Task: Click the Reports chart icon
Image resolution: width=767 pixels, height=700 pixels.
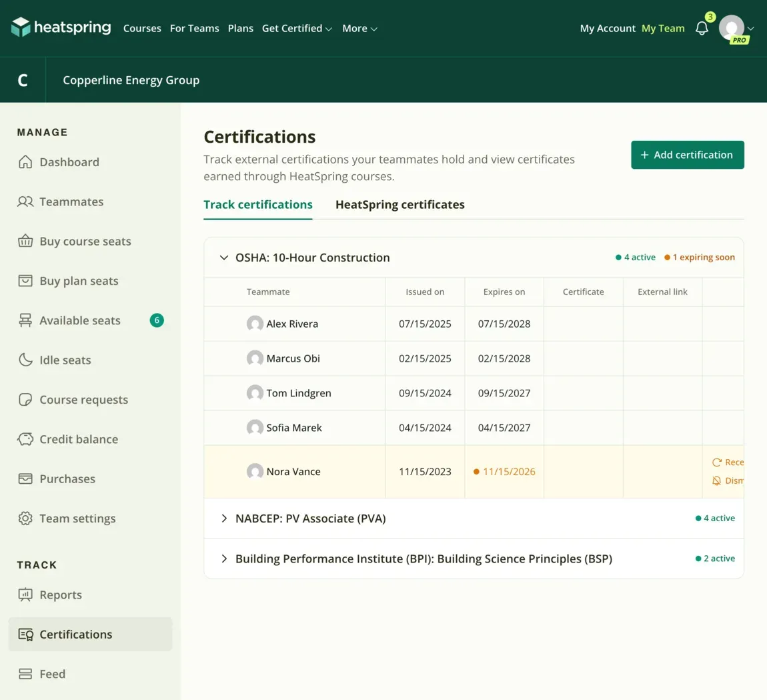Action: coord(25,595)
